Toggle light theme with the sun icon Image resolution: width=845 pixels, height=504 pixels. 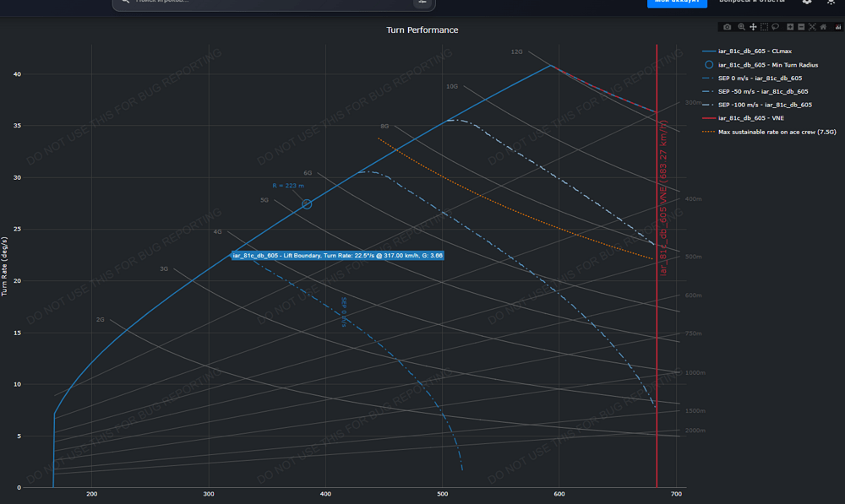pos(831,2)
